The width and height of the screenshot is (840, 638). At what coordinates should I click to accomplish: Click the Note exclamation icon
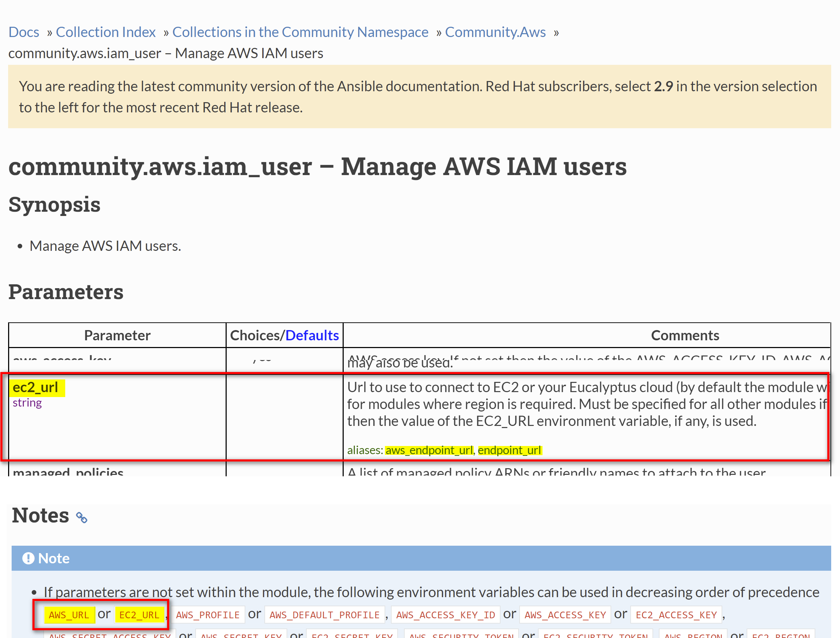point(28,558)
